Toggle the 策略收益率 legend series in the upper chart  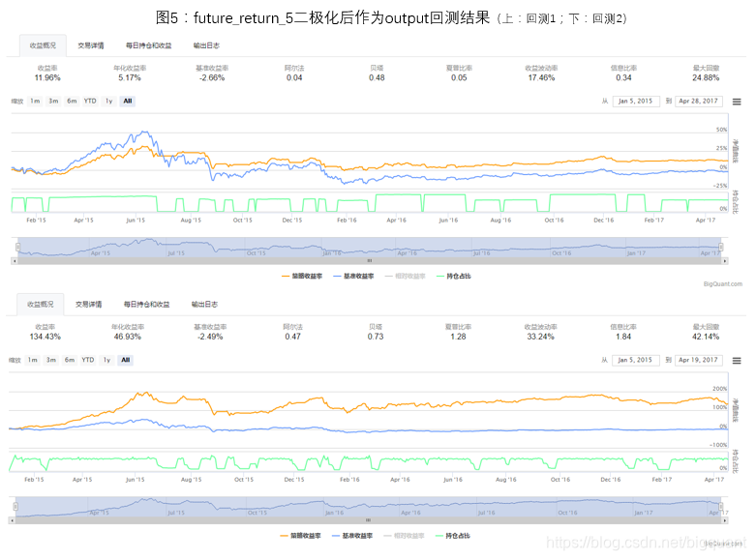coord(302,277)
